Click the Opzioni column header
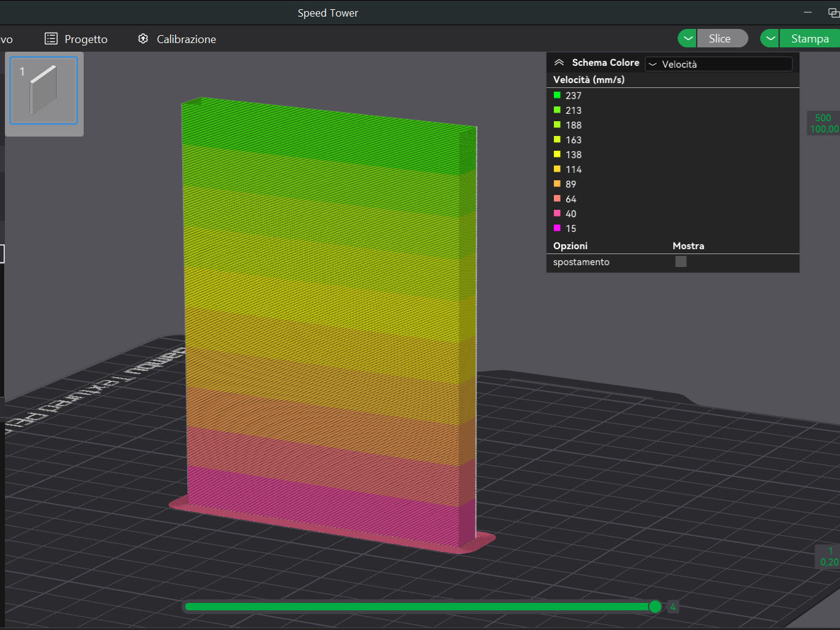This screenshot has height=630, width=840. [x=570, y=245]
